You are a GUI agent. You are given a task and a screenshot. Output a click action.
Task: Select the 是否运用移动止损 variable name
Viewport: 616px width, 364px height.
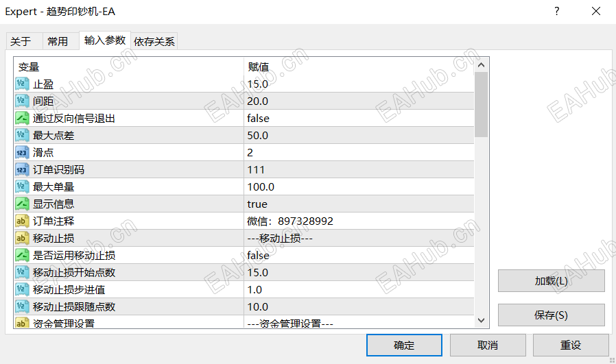(x=74, y=255)
